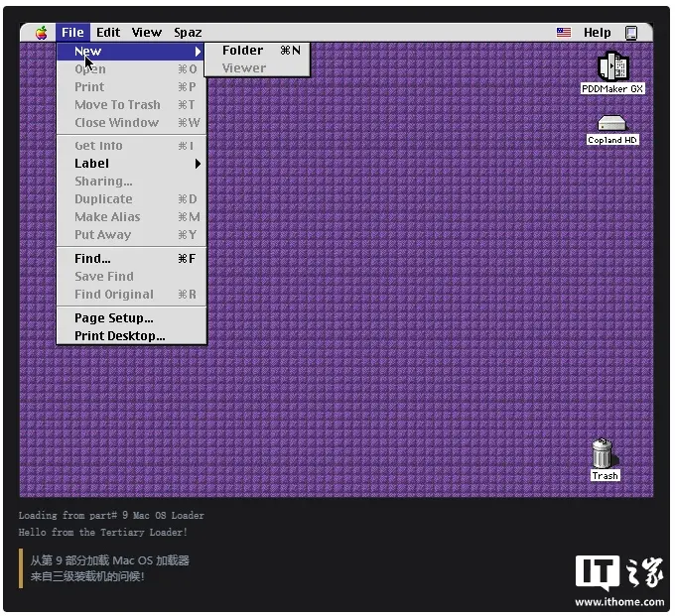Image resolution: width=675 pixels, height=616 pixels.
Task: Click the empty purple desktop background
Action: (387, 280)
